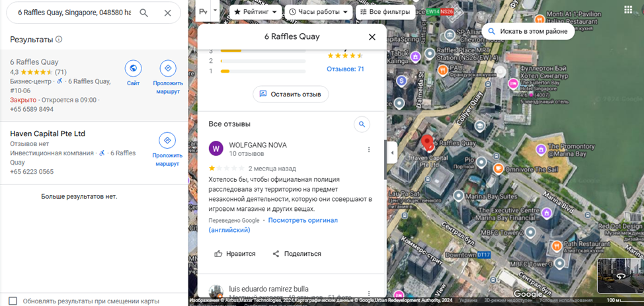This screenshot has width=644, height=306.
Task: Open more options for luis eduardo ramirez bulla review
Action: click(369, 293)
